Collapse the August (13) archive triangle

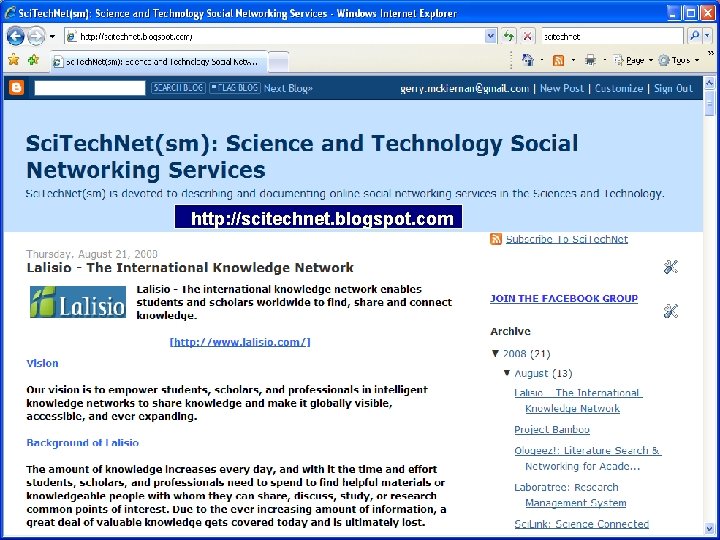click(507, 372)
